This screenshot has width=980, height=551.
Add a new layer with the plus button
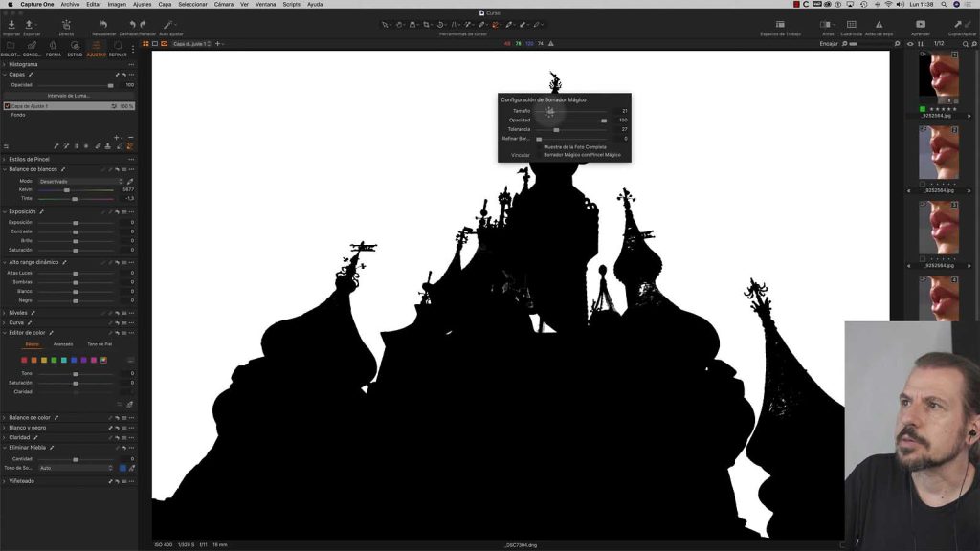116,137
